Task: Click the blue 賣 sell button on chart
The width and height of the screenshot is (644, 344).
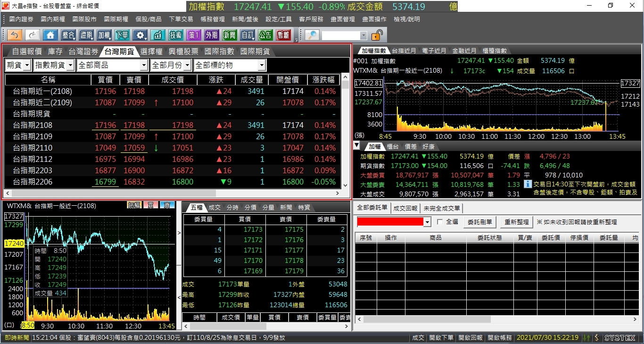Action: [x=167, y=205]
